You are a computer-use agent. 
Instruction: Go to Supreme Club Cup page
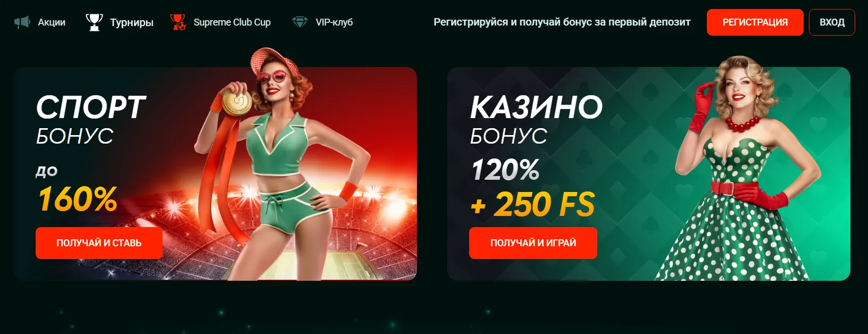tap(232, 22)
